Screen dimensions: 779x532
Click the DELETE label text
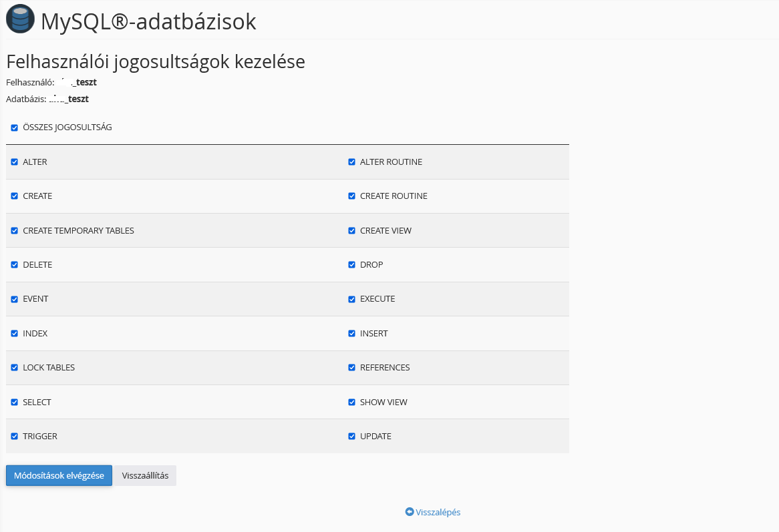[37, 264]
